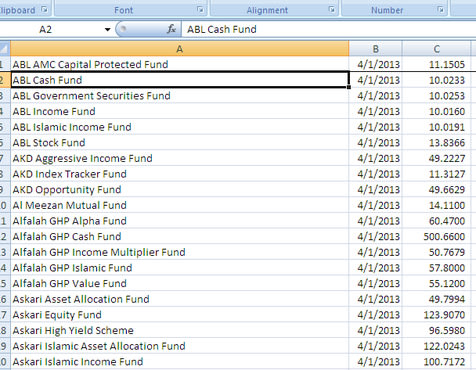Select column A header

[x=180, y=49]
